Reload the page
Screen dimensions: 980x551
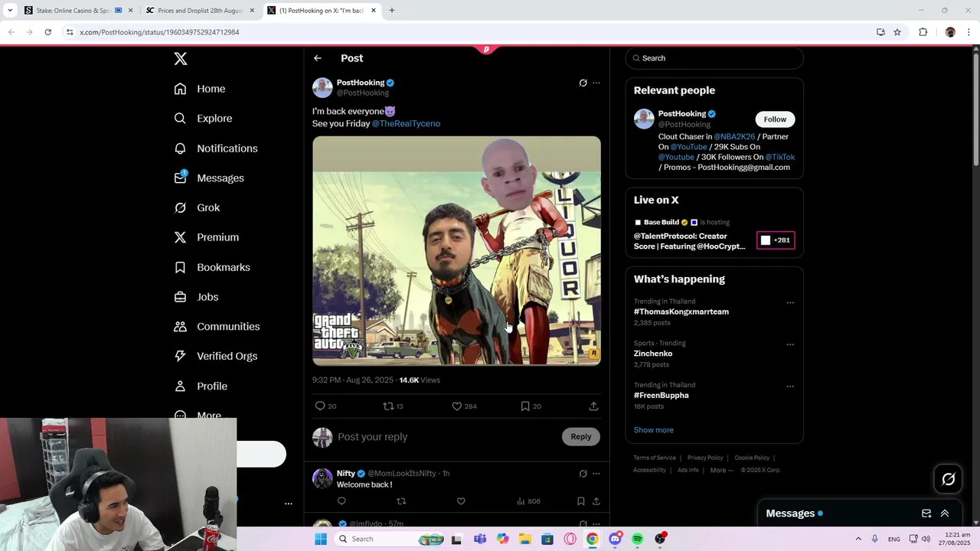coord(47,32)
